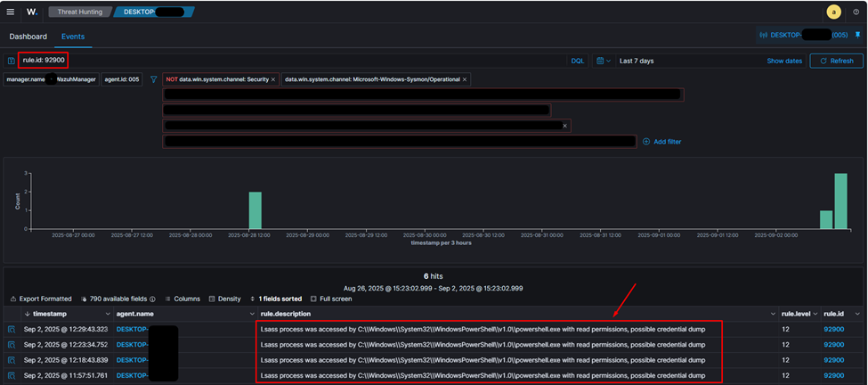
Task: Click the Show dates link
Action: (783, 61)
